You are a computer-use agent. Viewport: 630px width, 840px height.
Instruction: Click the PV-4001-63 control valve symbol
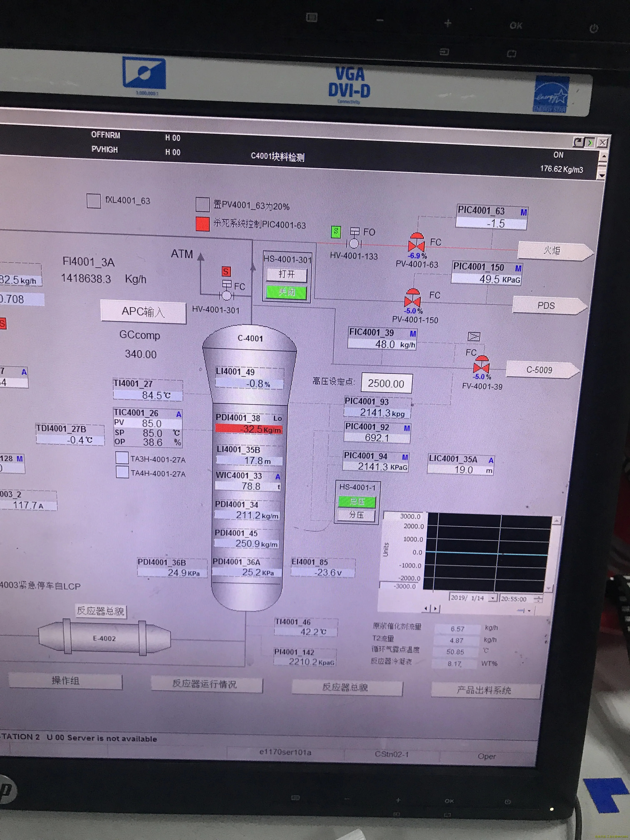click(x=416, y=243)
